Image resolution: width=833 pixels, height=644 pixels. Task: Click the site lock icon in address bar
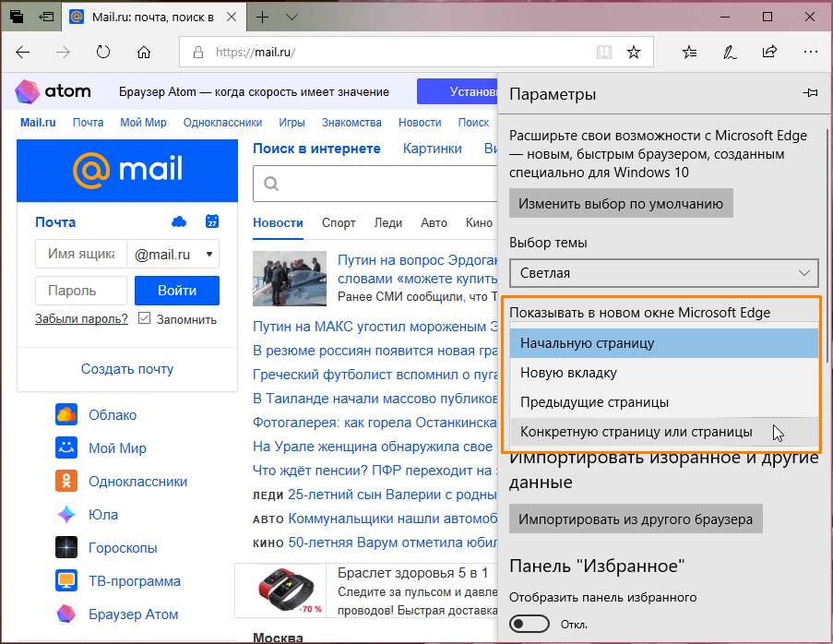click(x=198, y=52)
